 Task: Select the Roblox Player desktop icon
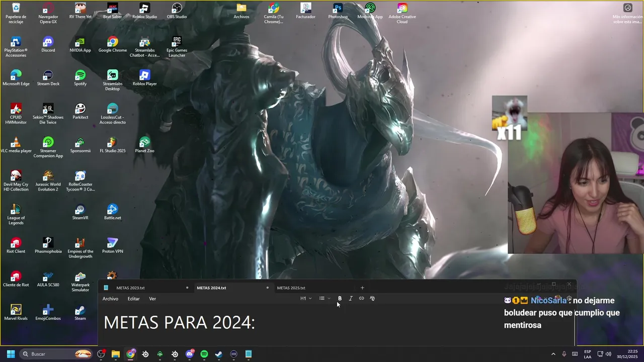pyautogui.click(x=144, y=78)
